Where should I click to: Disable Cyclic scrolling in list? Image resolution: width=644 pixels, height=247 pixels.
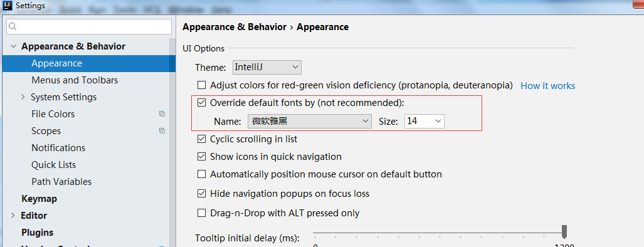click(202, 139)
